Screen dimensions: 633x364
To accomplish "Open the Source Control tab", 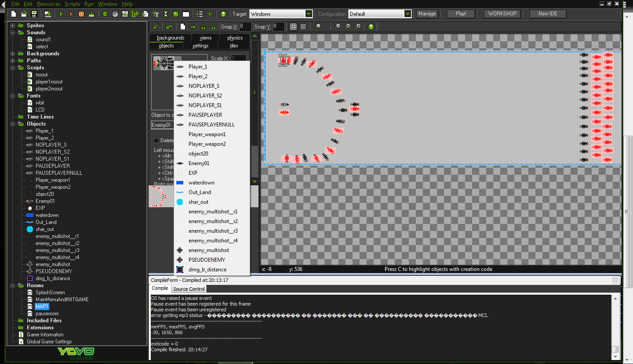I will [x=189, y=289].
